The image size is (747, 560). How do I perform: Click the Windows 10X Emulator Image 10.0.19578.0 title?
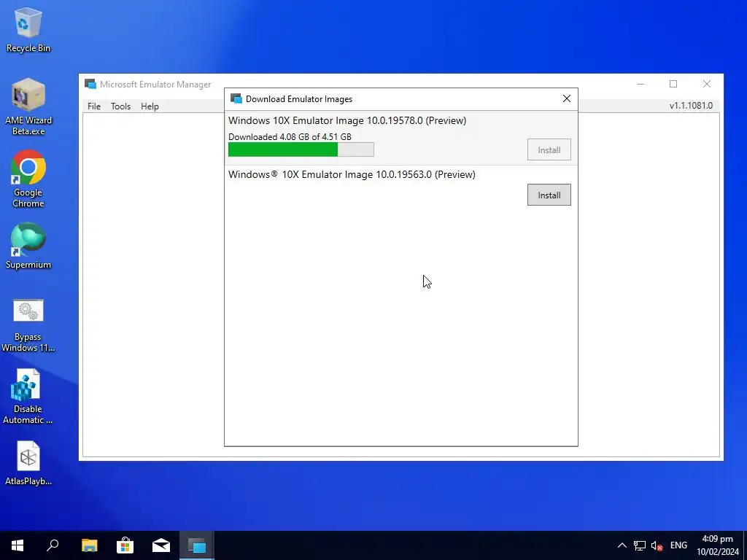point(347,120)
